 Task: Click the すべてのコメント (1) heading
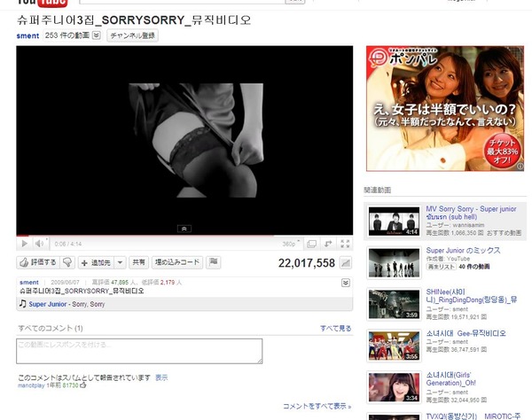coord(51,328)
